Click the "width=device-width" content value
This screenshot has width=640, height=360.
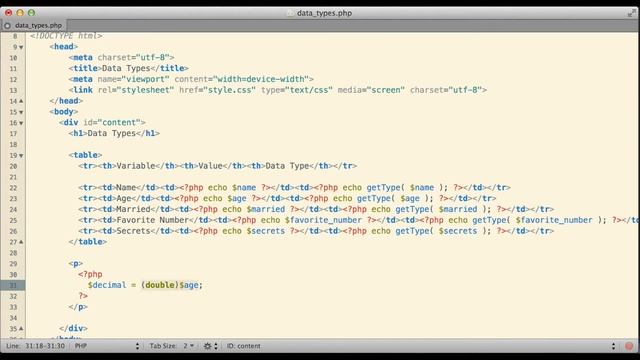pyautogui.click(x=261, y=79)
